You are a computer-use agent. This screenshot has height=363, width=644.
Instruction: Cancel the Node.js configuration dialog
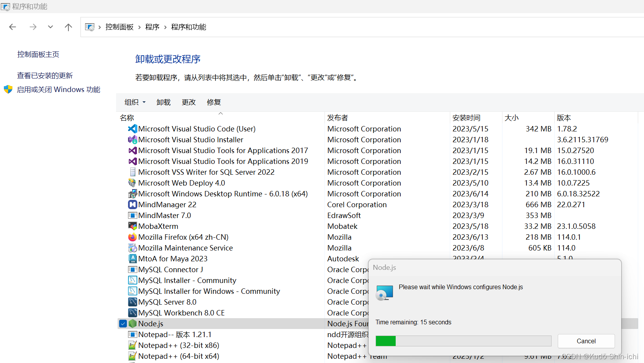click(x=586, y=341)
